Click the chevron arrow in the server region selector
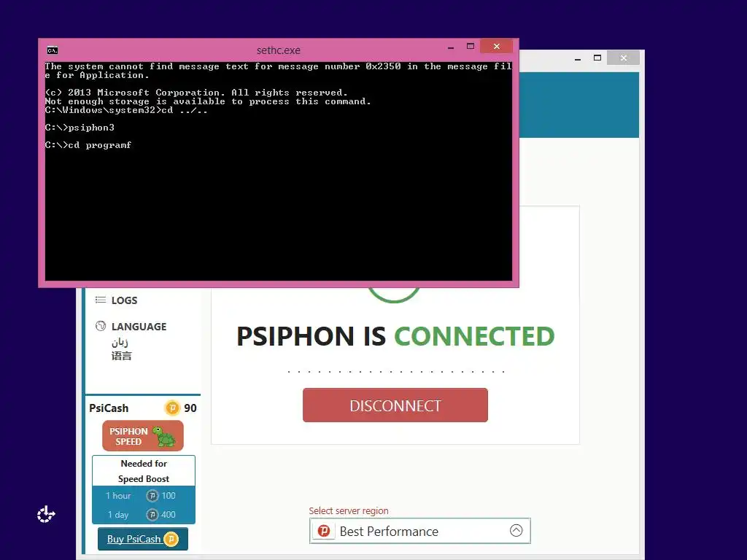 click(x=516, y=531)
